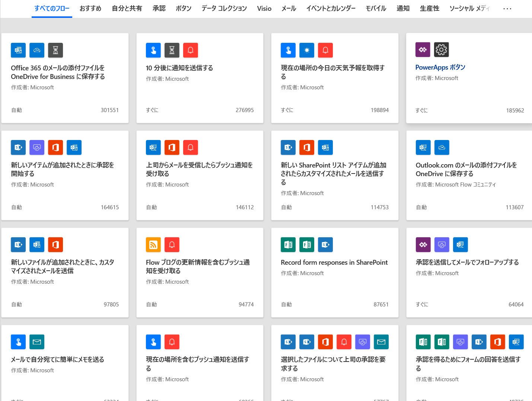Click the SharePoint icon on the 164615 card
This screenshot has height=401, width=532.
pyautogui.click(x=18, y=147)
